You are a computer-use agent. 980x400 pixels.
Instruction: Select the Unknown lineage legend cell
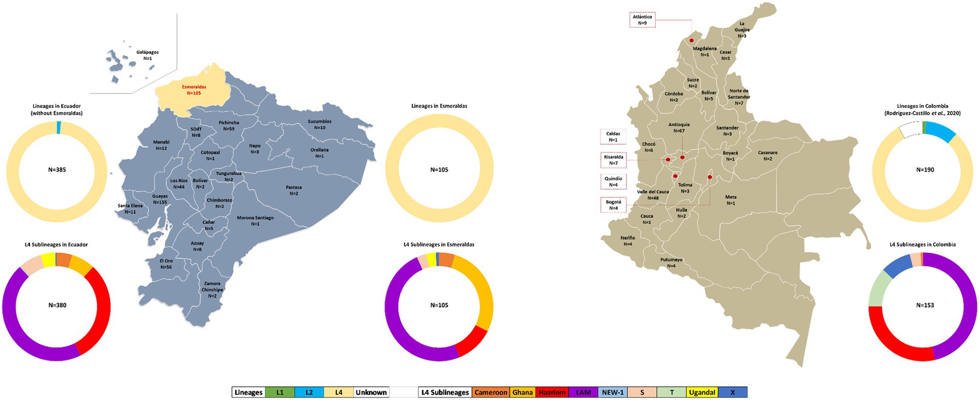click(371, 392)
